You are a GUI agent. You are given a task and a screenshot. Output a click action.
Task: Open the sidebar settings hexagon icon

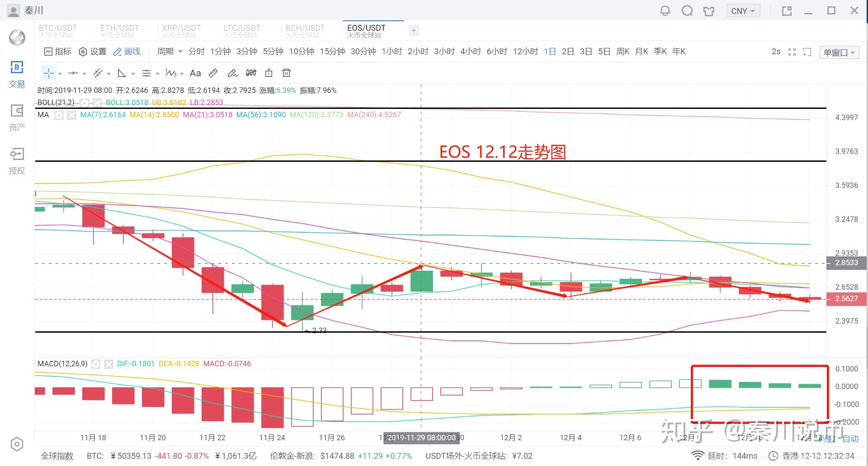click(x=17, y=444)
